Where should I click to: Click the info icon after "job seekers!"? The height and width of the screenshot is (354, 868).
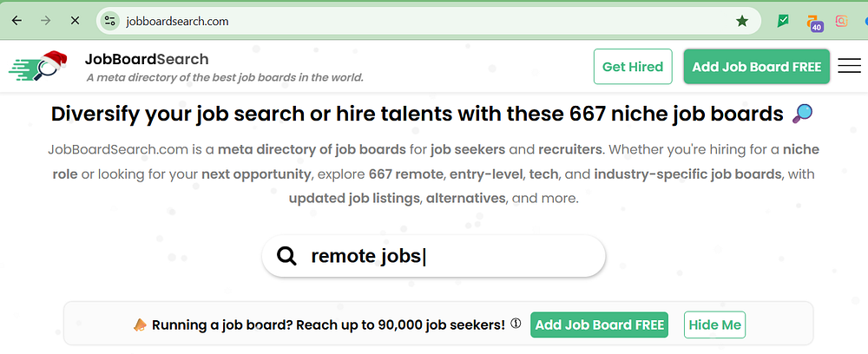click(516, 324)
